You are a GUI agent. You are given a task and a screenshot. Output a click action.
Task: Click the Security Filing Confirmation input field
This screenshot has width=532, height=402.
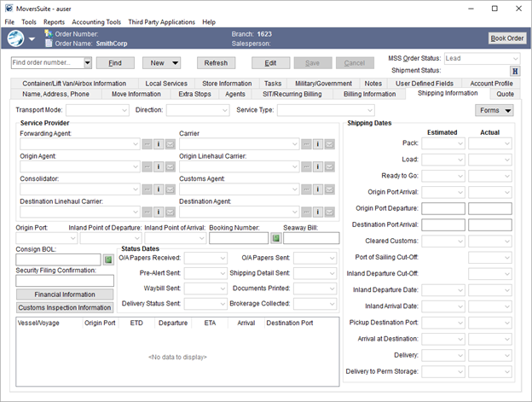click(65, 281)
